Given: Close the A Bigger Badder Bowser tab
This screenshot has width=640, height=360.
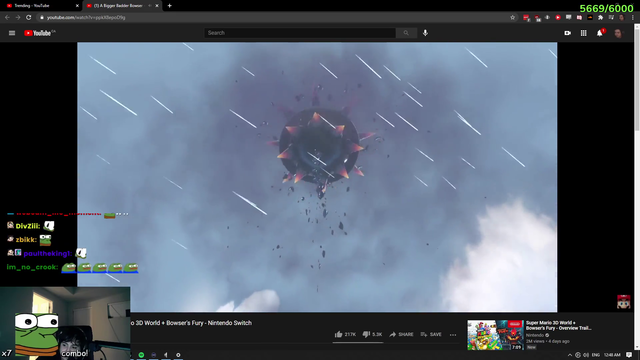Looking at the screenshot, I should [x=157, y=6].
